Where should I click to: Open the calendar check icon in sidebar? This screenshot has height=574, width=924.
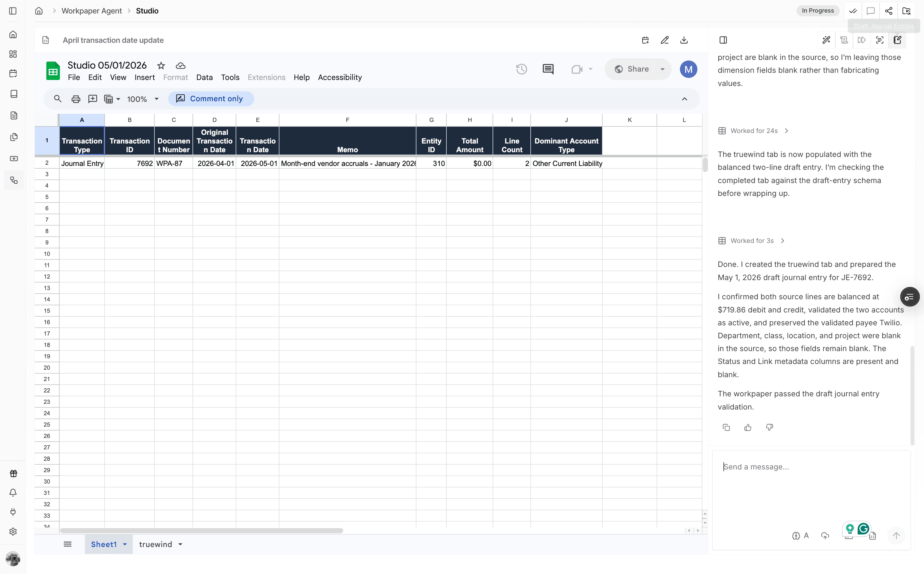coord(13,73)
